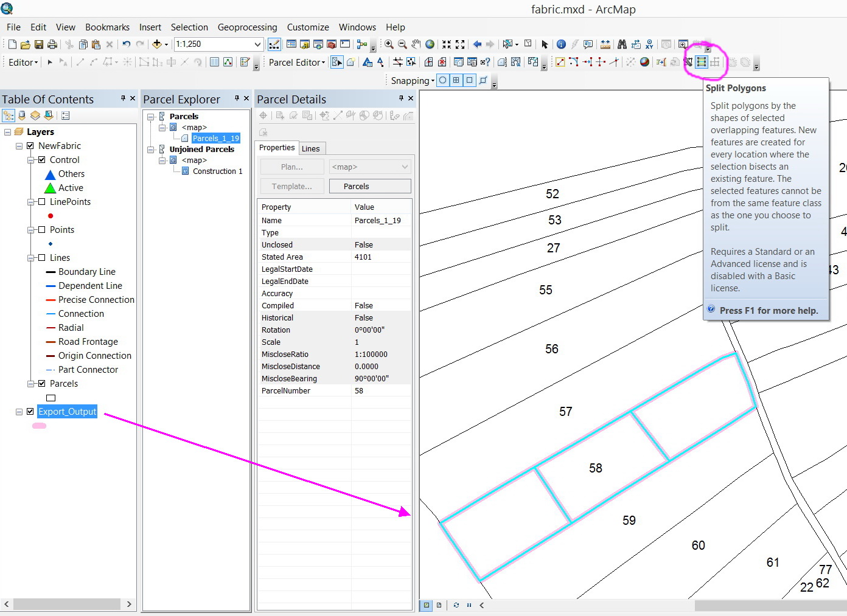Open the File menu
The image size is (847, 616).
(13, 27)
